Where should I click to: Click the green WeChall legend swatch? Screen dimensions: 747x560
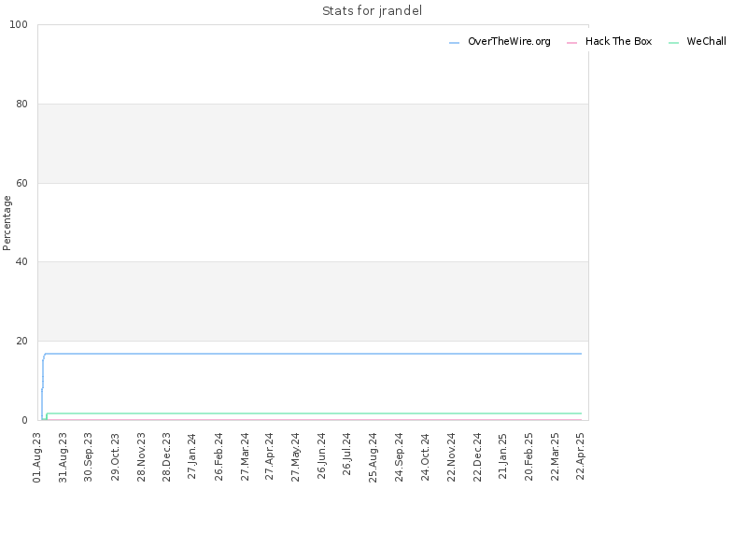(x=673, y=43)
